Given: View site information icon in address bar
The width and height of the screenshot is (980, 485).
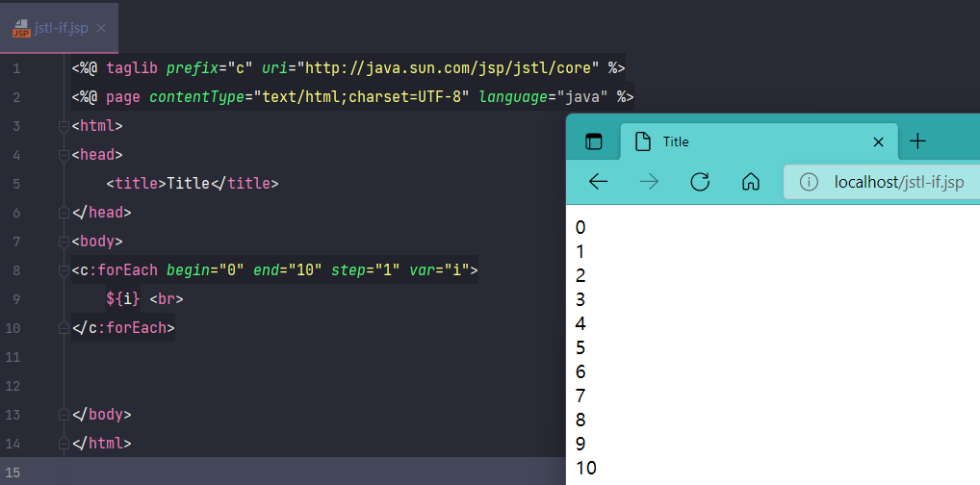Looking at the screenshot, I should pyautogui.click(x=809, y=183).
